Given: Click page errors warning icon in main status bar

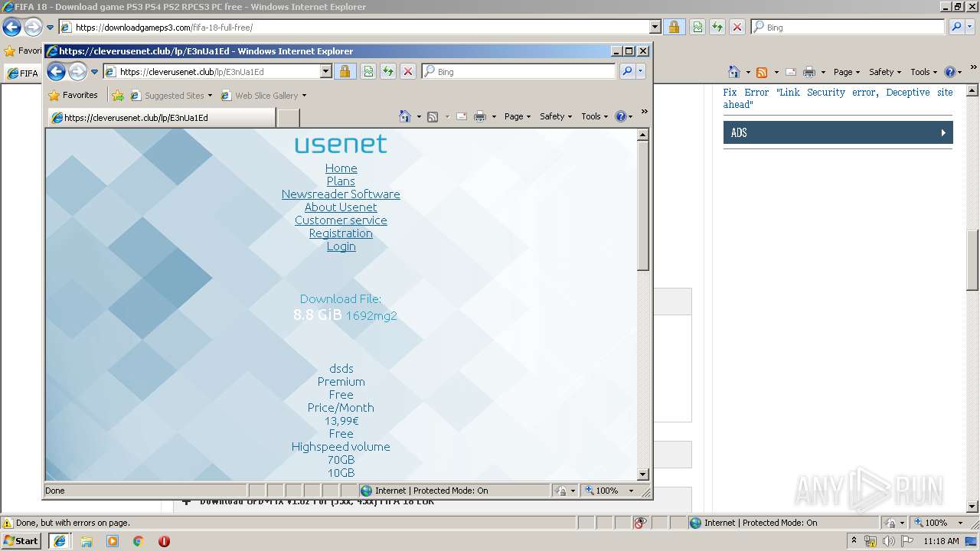Looking at the screenshot, I should coord(8,523).
